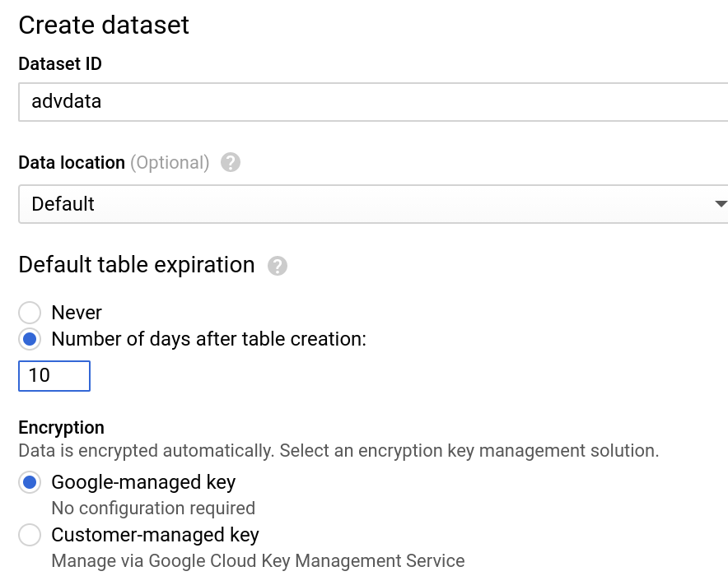
Task: Select Google-managed key encryption
Action: (30, 482)
